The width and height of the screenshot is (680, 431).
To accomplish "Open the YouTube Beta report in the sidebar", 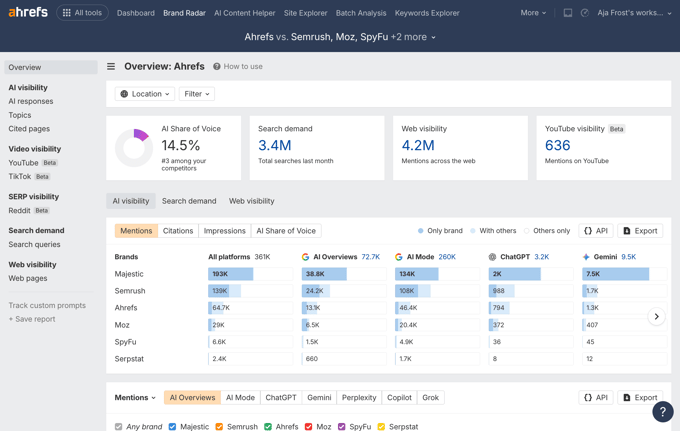I will 33,163.
